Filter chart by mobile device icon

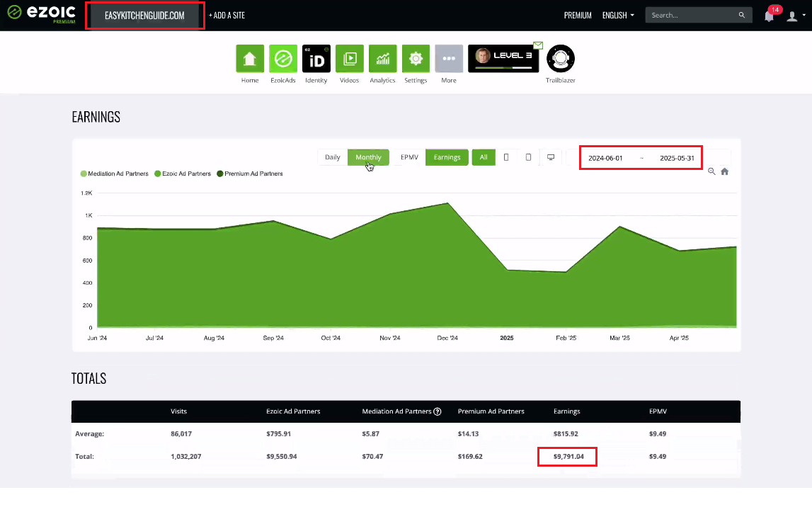click(x=506, y=157)
